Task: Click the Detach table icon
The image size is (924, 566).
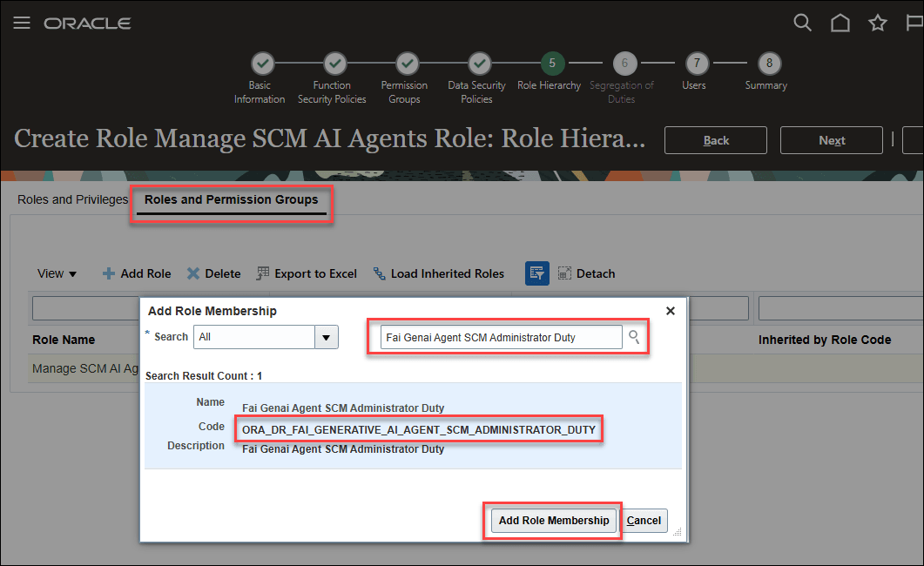Action: coord(586,273)
